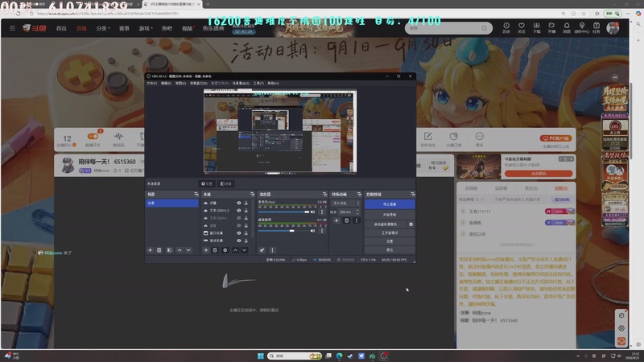Screen dimensions: 644x362
Task: Add a new scene in OBS scenes panel
Action: tap(150, 250)
